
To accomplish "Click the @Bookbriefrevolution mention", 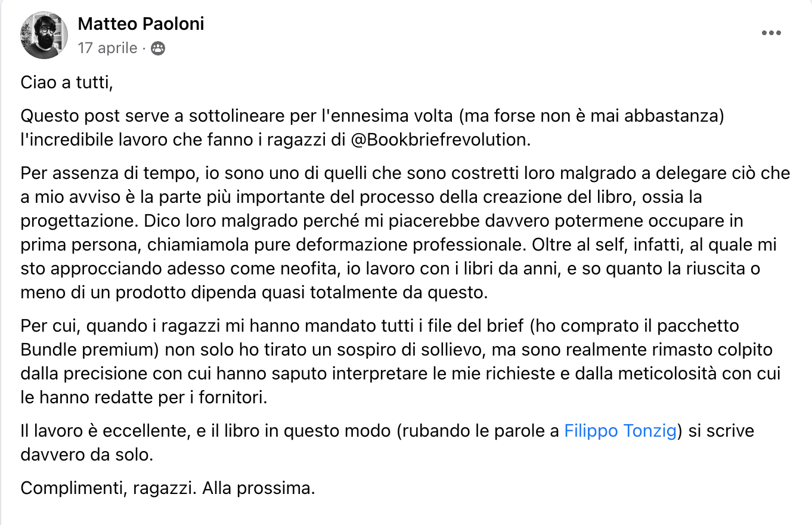I will 438,140.
